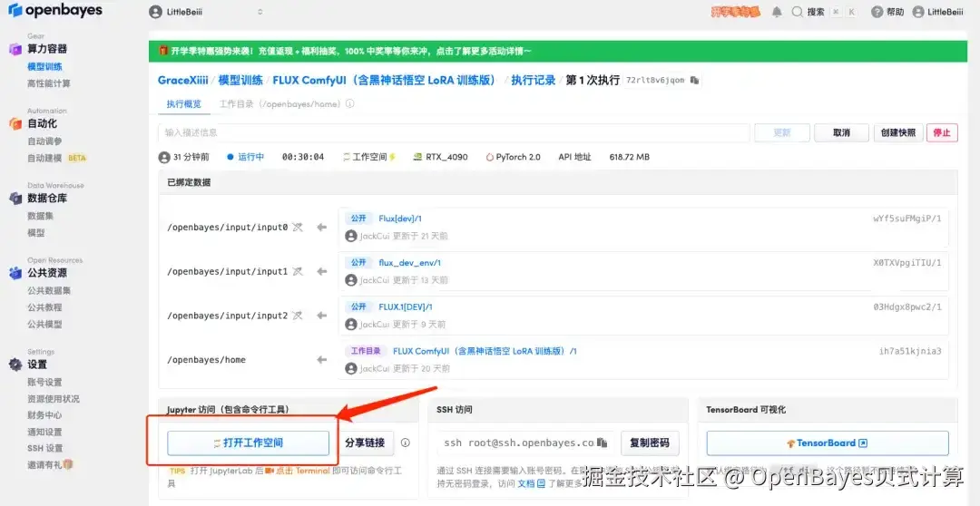
Task: Click the unlink icon beside input2
Action: [x=298, y=316]
